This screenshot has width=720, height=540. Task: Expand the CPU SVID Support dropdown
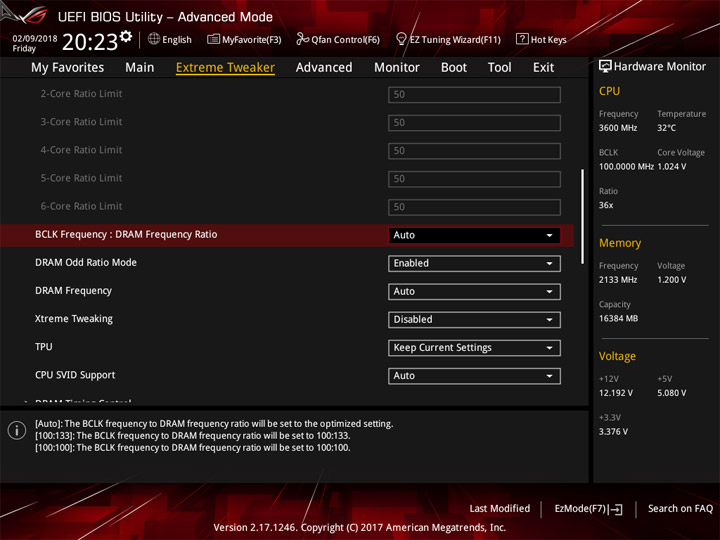[x=474, y=376]
